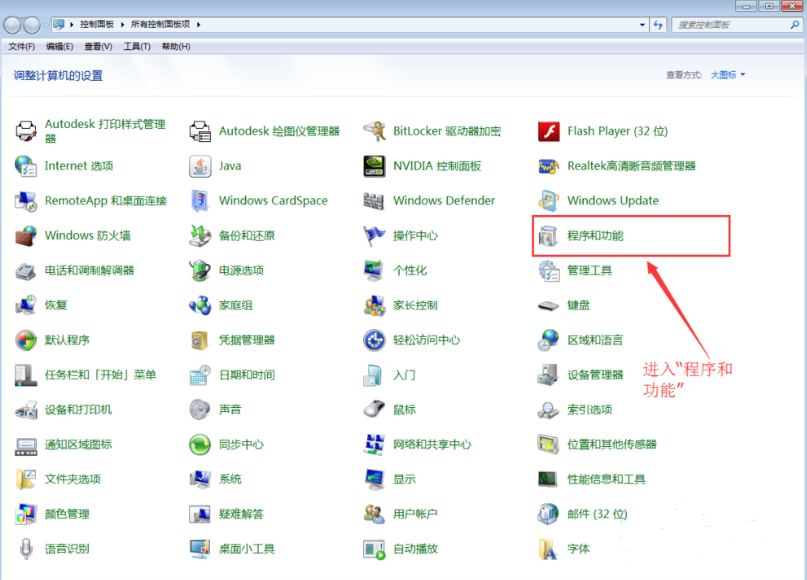807x580 pixels.
Task: Click the Windows Update icon
Action: (612, 201)
